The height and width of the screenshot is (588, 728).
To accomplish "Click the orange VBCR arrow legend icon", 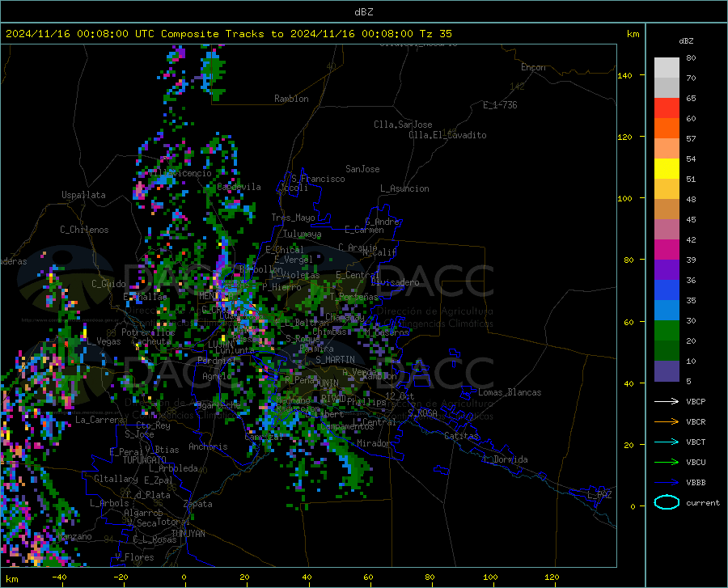I will [x=667, y=422].
